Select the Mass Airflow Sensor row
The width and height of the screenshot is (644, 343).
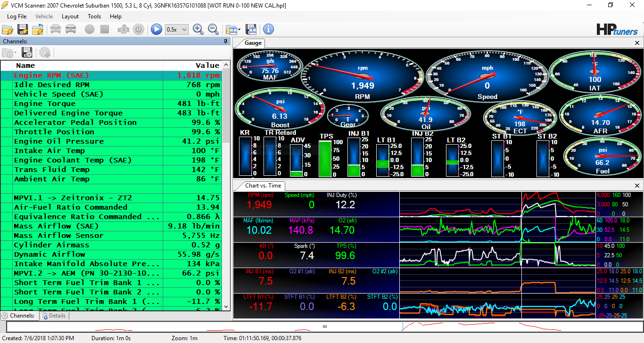pyautogui.click(x=111, y=236)
